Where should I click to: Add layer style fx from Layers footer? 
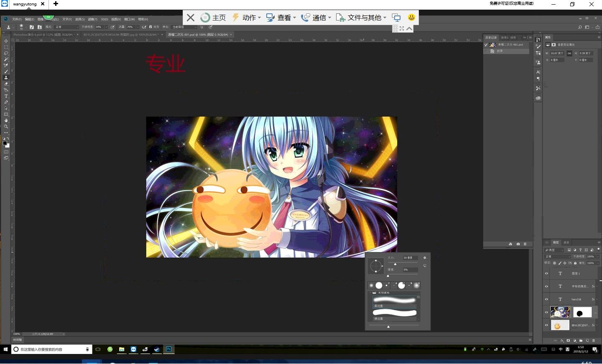coord(562,341)
